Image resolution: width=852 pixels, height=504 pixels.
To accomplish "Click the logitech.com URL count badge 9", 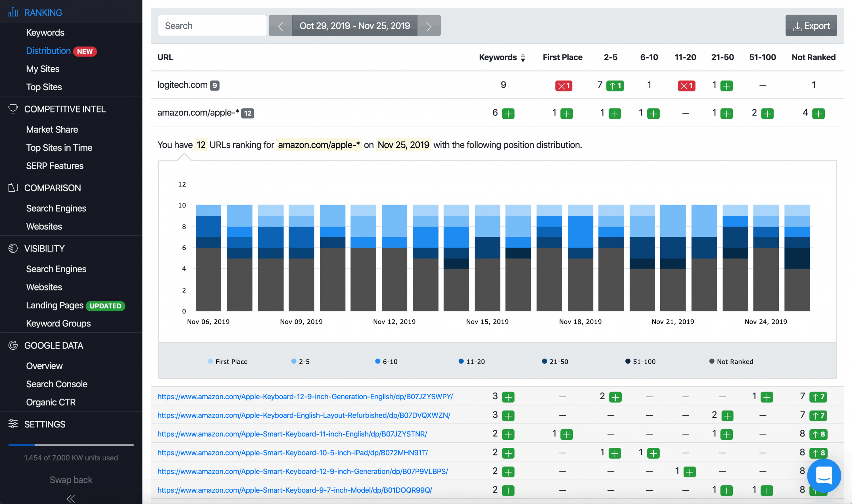I will [x=215, y=85].
